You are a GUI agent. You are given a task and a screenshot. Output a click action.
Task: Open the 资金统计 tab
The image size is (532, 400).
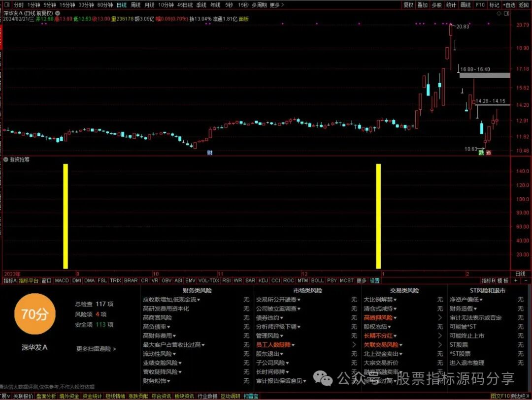tap(92, 396)
